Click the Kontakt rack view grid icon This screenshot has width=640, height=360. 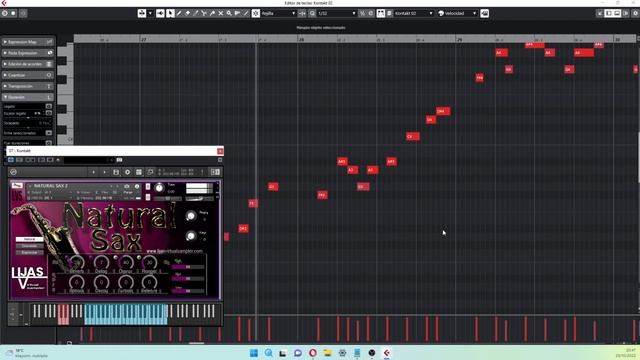[139, 172]
